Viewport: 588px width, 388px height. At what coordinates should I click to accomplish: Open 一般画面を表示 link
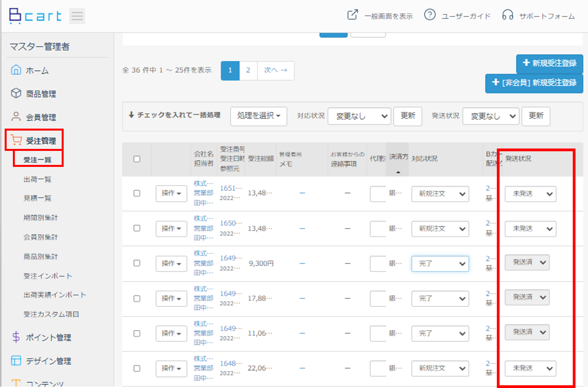point(388,16)
